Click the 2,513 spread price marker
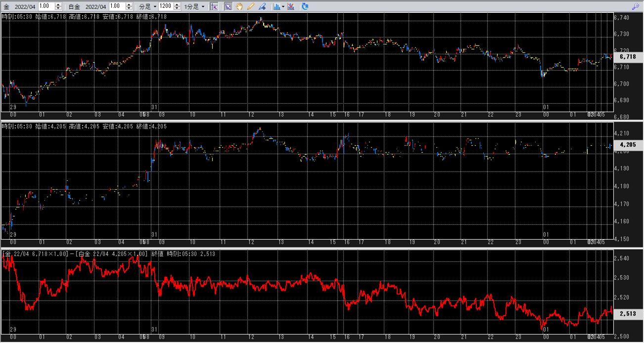Screen dimensions: 644x343 628,314
